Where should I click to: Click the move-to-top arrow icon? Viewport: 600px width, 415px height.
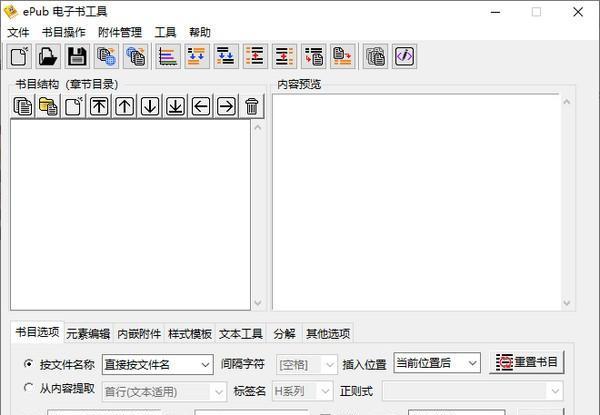coord(99,106)
